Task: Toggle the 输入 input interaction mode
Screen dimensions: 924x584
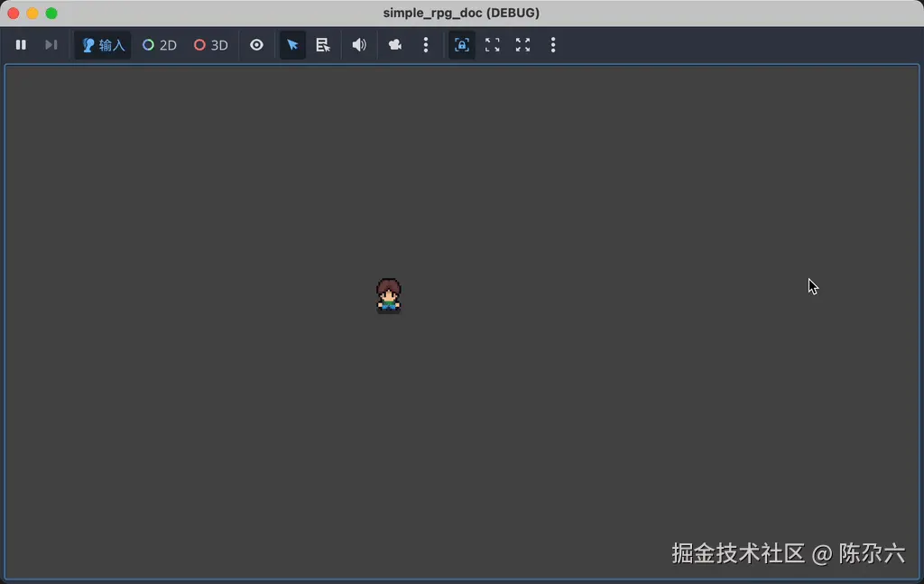Action: click(x=102, y=44)
